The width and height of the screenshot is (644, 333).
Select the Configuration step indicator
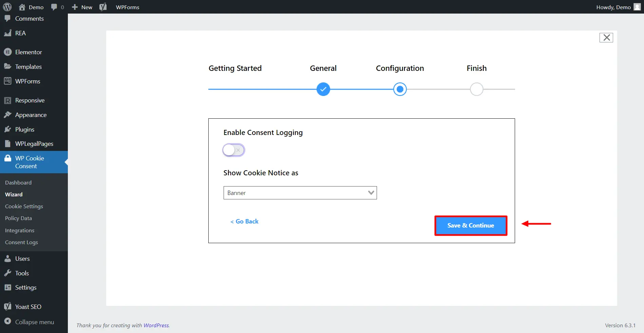pyautogui.click(x=400, y=89)
